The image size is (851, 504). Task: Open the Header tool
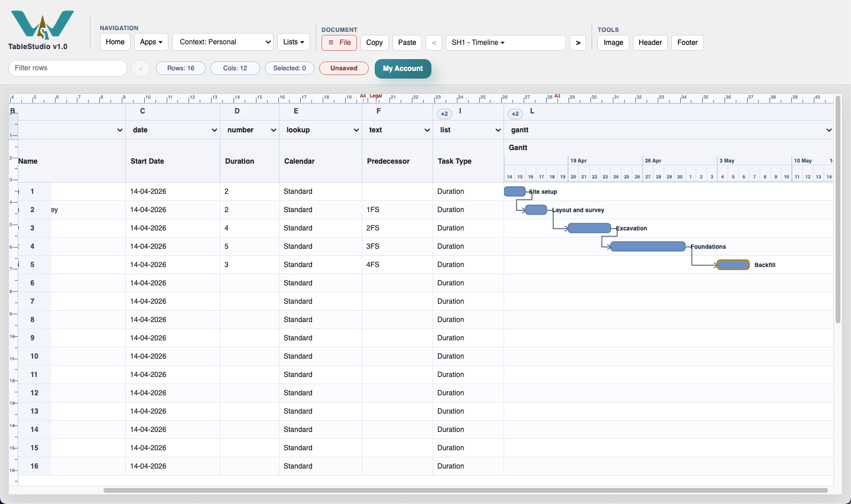coord(650,43)
